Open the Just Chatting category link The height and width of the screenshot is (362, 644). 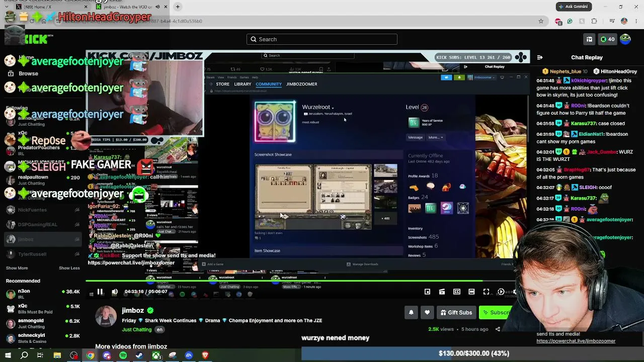136,330
